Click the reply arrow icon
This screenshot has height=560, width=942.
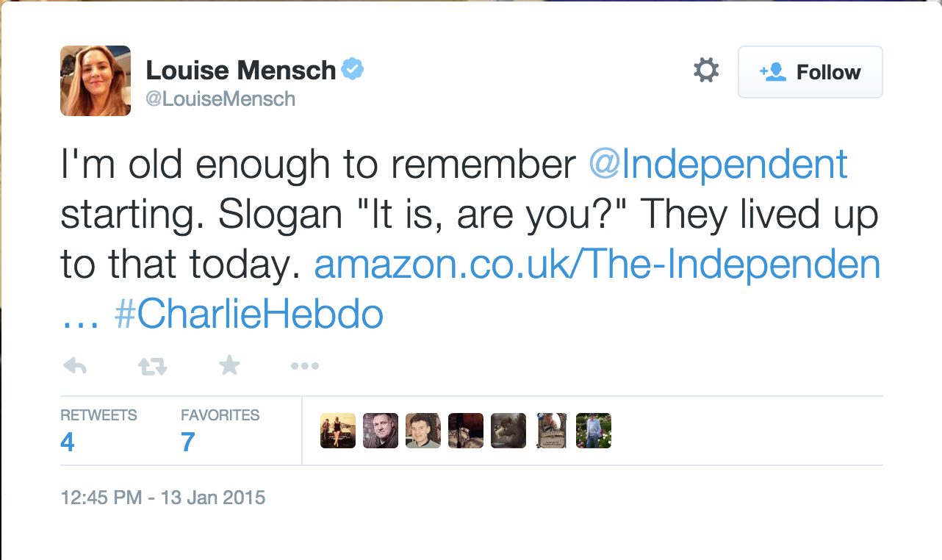(75, 366)
